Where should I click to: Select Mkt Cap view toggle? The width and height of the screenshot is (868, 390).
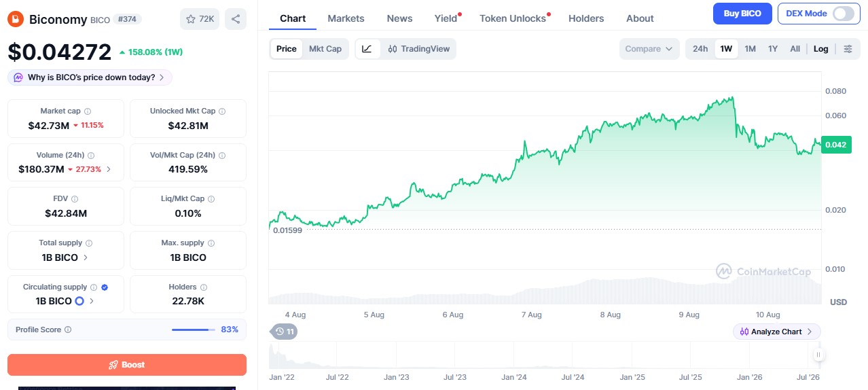(x=325, y=49)
